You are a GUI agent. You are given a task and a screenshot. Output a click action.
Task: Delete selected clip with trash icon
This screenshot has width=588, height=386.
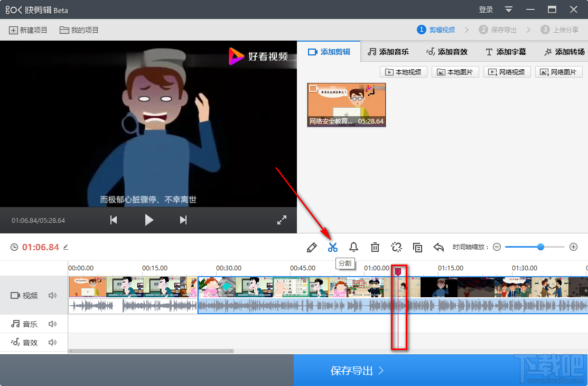point(375,247)
